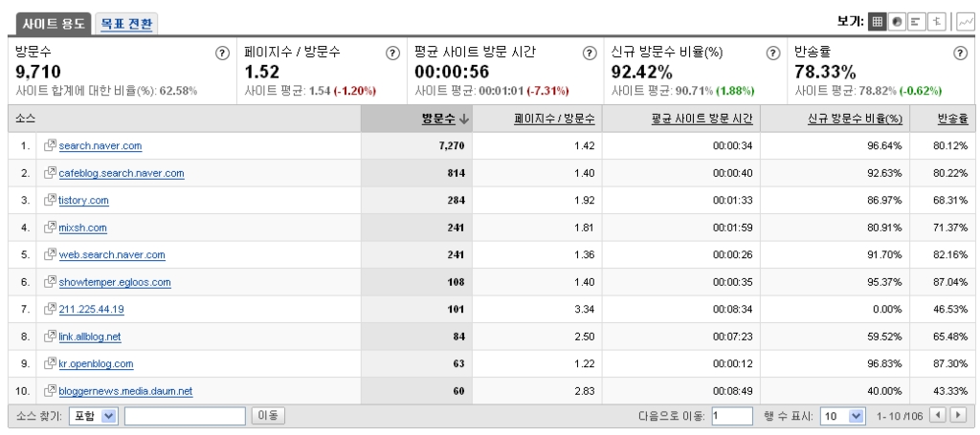Open help for 평균 사이트 방문 시간
The width and height of the screenshot is (980, 435).
[590, 53]
